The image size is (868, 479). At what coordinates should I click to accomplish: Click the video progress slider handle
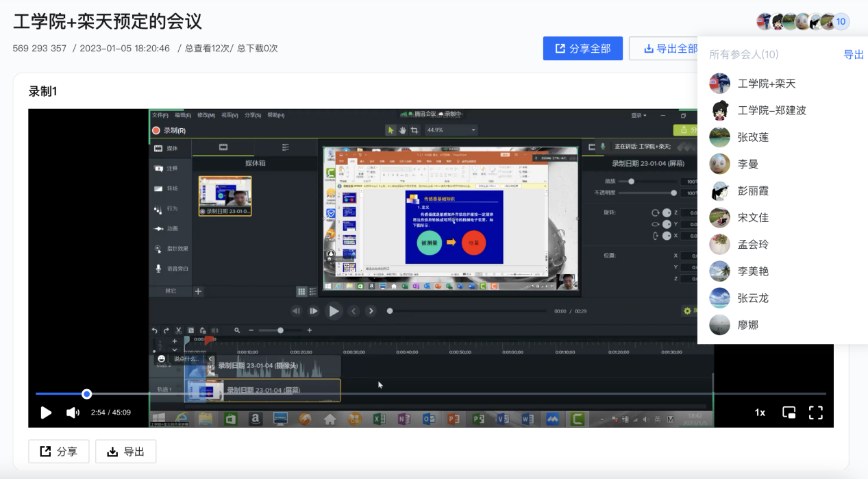click(x=86, y=394)
